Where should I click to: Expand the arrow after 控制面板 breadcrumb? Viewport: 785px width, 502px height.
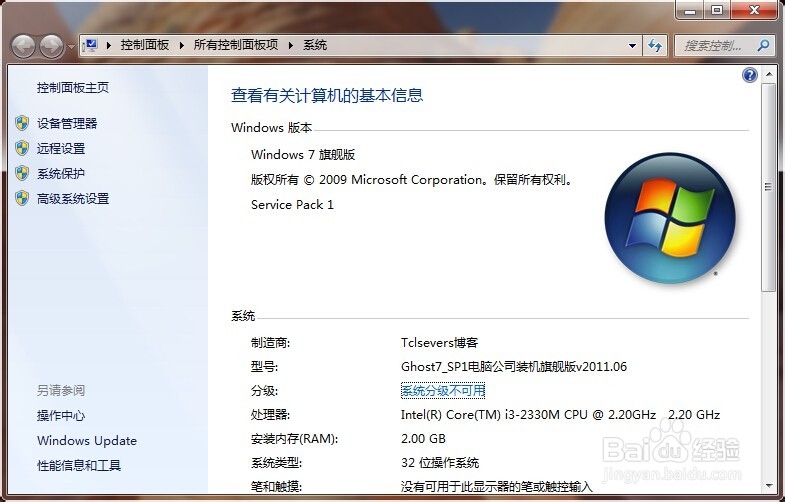click(182, 46)
